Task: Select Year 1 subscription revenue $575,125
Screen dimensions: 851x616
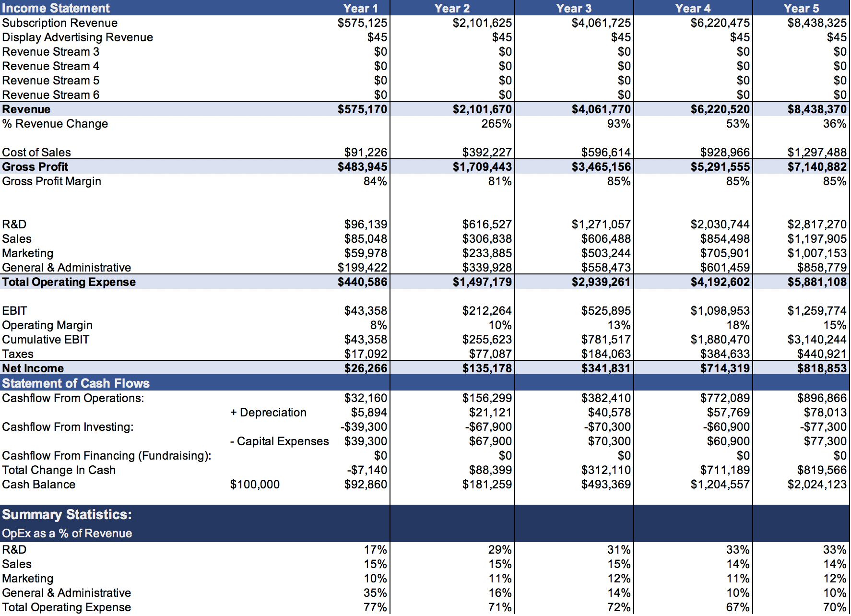Action: point(362,23)
